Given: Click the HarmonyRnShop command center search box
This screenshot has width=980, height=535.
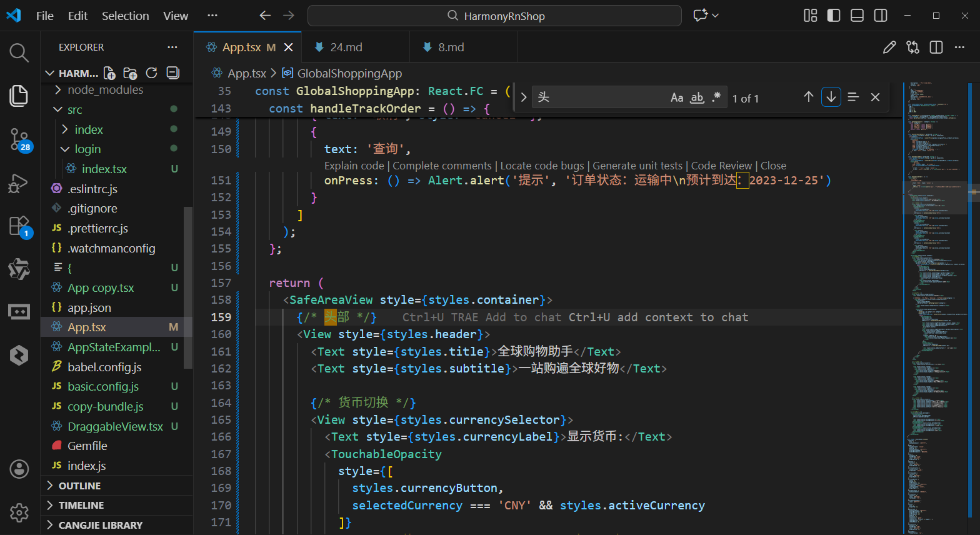Looking at the screenshot, I should click(494, 16).
